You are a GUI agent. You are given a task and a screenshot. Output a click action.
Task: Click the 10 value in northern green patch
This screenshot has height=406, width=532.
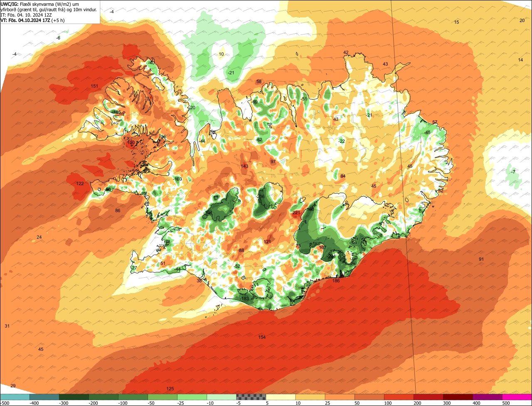[x=221, y=54]
